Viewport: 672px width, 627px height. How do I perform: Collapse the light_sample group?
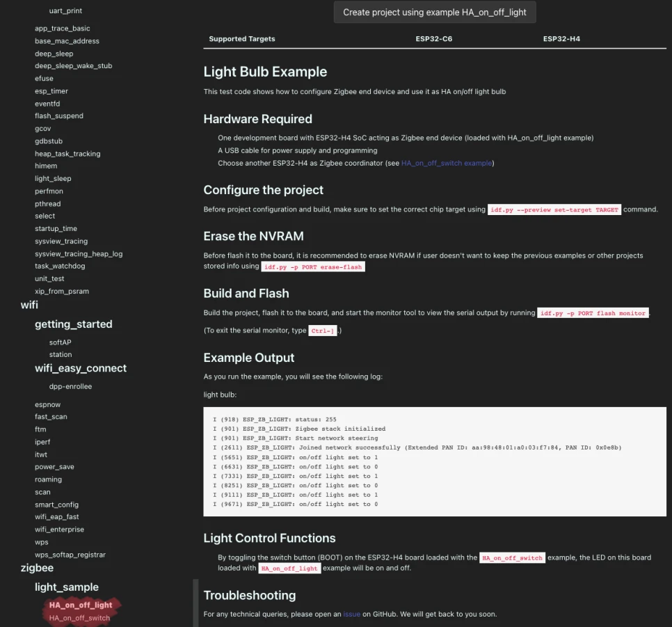point(67,587)
